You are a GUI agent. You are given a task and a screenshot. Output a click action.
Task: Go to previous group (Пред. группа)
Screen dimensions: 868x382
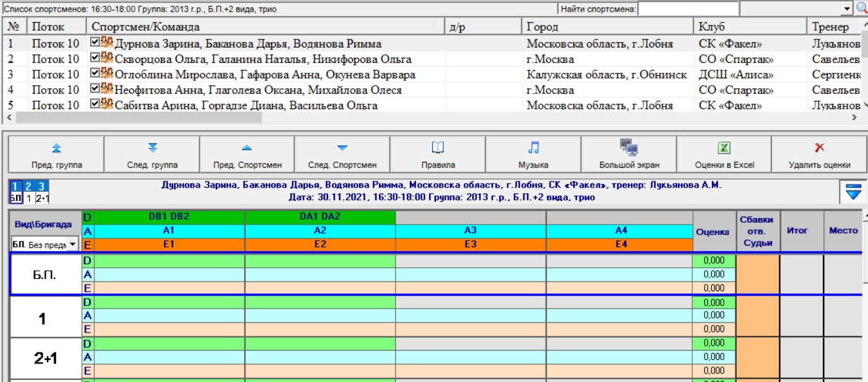pyautogui.click(x=57, y=154)
